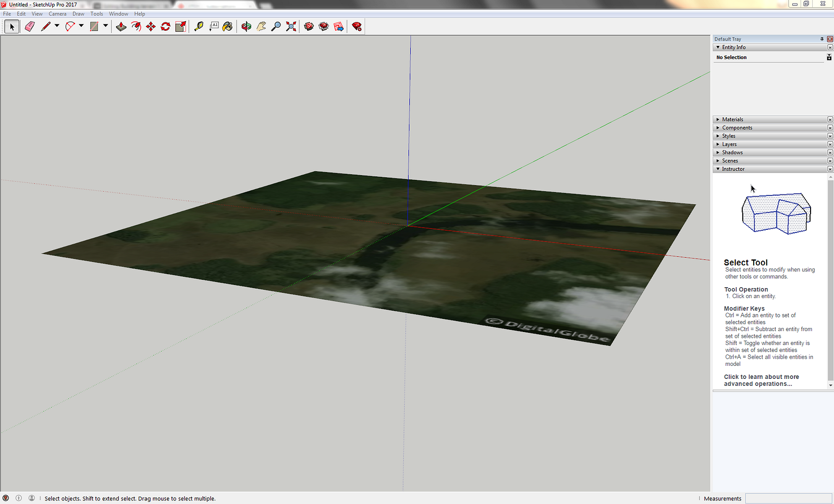
Task: Activate the Zoom magnifier tool
Action: [276, 27]
